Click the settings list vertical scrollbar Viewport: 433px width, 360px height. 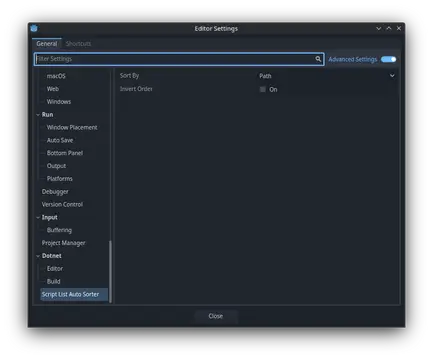[x=110, y=271]
